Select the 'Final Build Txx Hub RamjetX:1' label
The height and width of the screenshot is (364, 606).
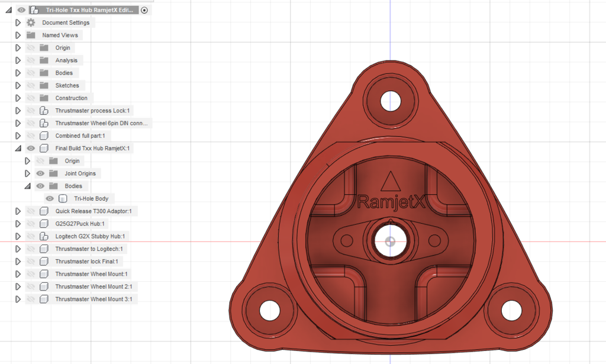[x=92, y=149]
